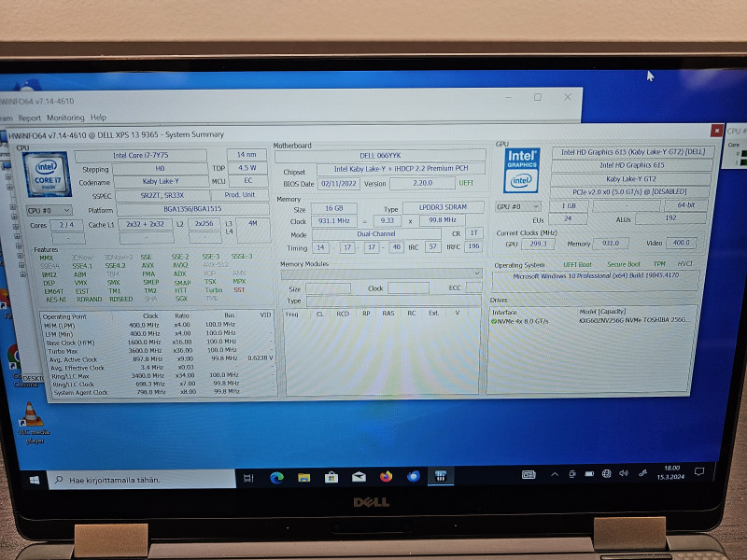Screen dimensions: 747x560
Task: Click the Video clock '400.0' value
Action: pos(682,243)
